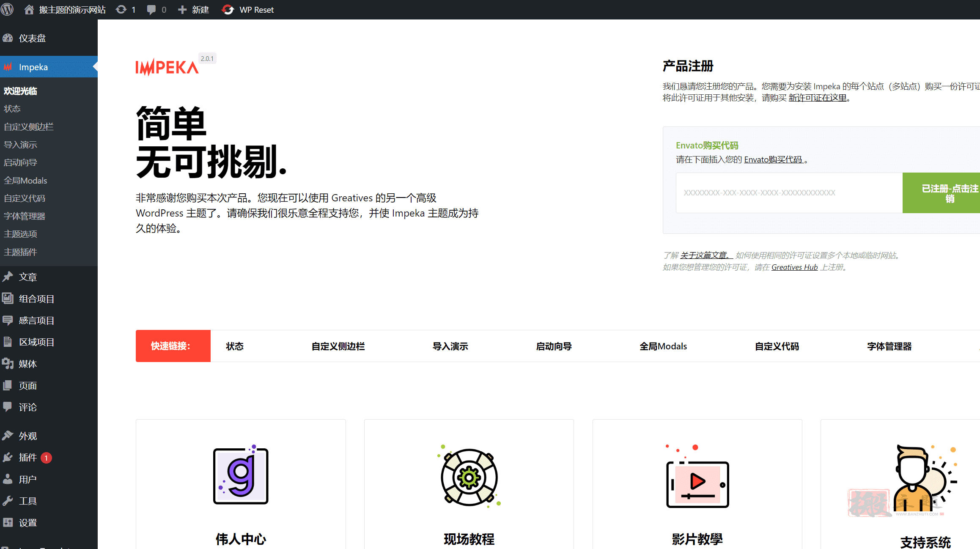Open 状态 in the Impeka submenu
Image resolution: width=980 pixels, height=549 pixels.
12,109
